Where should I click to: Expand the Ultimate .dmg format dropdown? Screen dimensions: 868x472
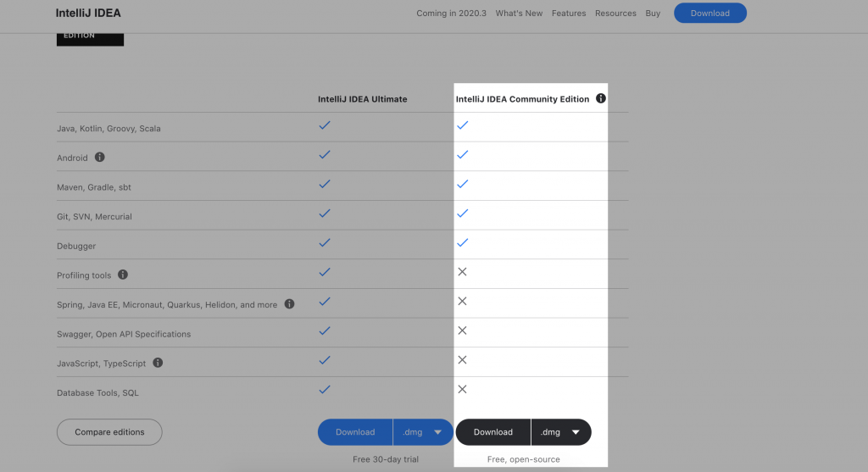pos(423,432)
